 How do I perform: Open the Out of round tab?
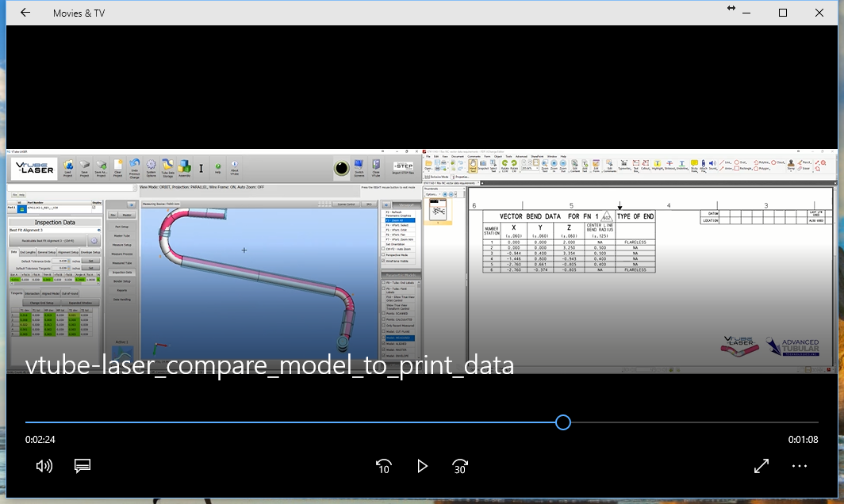70,294
